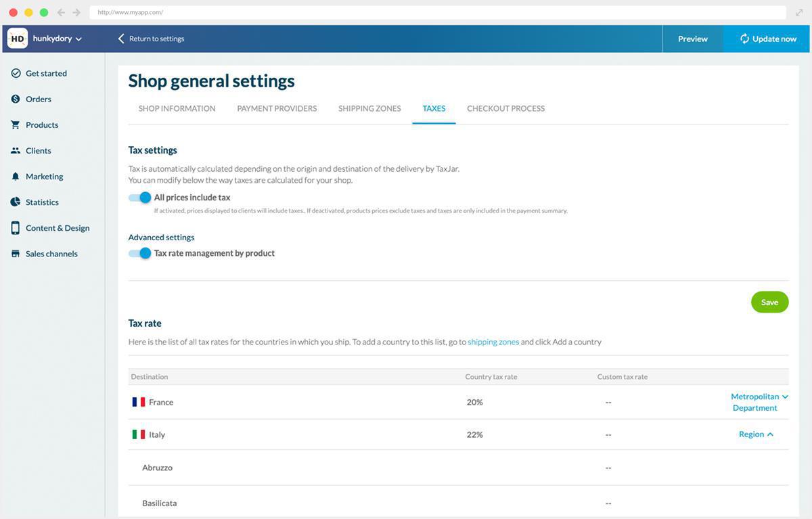Click the Clients people icon
Viewport: 812px width, 519px height.
click(16, 150)
